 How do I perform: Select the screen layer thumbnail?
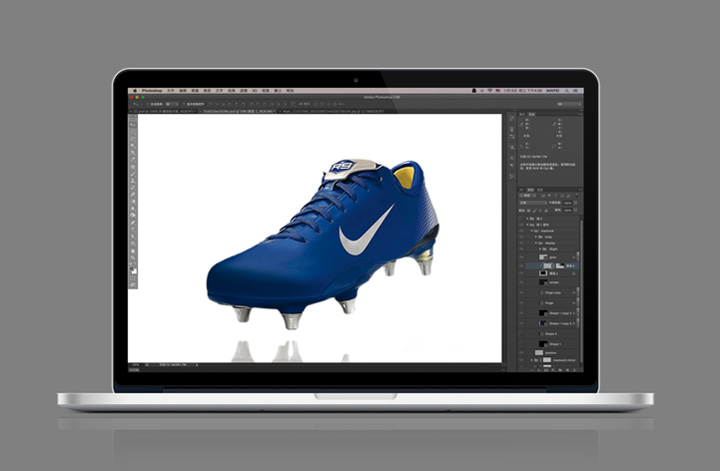(543, 282)
